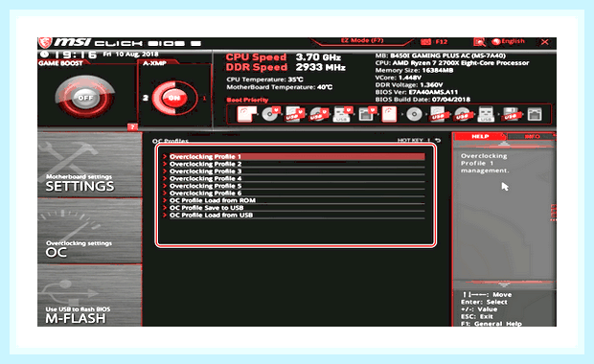The image size is (594, 364).
Task: Click the clock icon beside 19:16
Action: point(45,55)
